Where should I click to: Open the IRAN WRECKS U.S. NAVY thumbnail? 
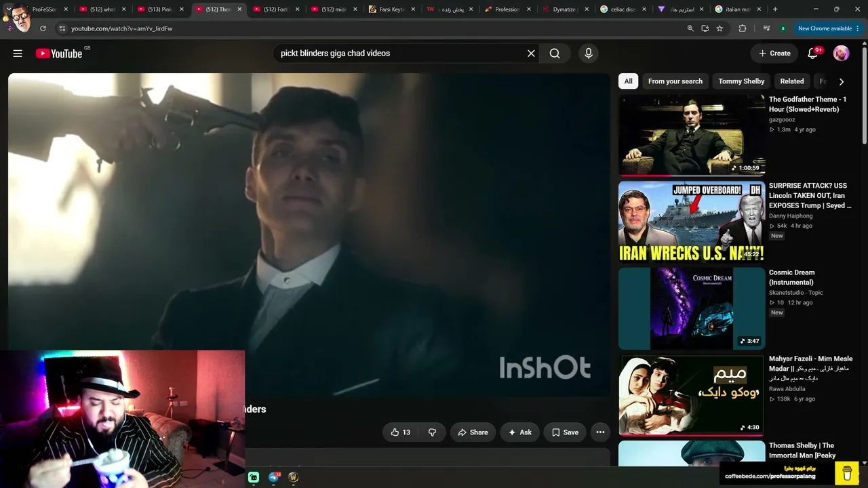pos(691,222)
